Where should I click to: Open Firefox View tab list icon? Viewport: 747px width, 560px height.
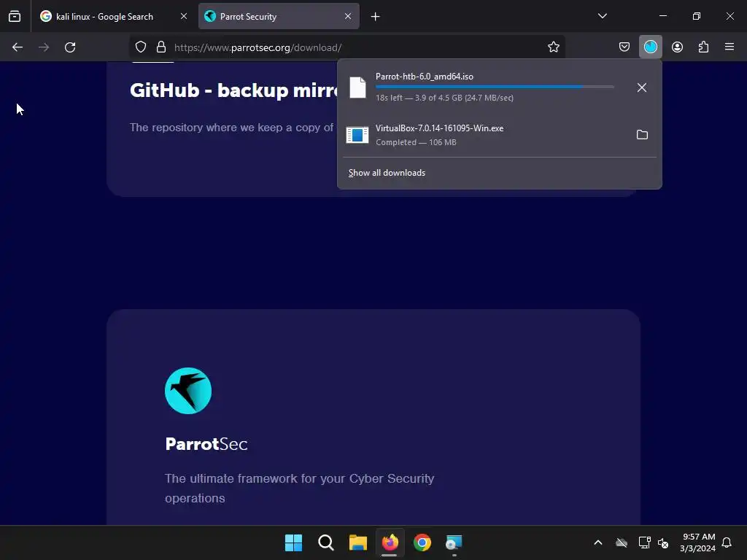click(15, 16)
